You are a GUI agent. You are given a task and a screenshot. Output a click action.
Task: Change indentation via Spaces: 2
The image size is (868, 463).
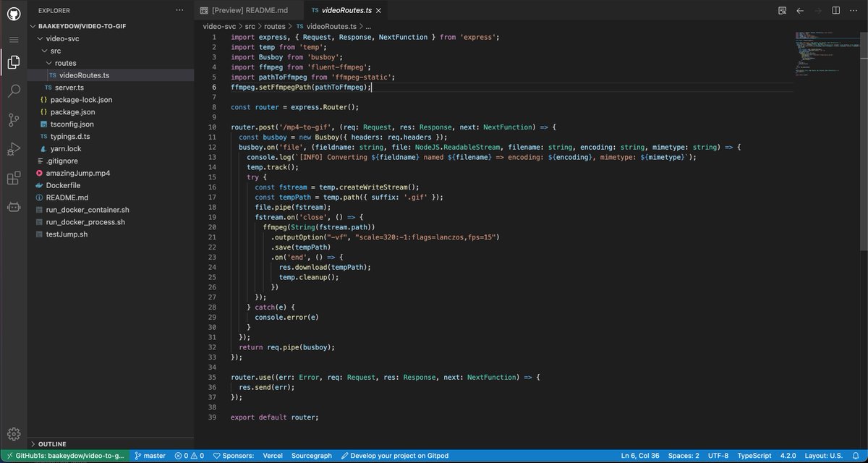coord(684,456)
